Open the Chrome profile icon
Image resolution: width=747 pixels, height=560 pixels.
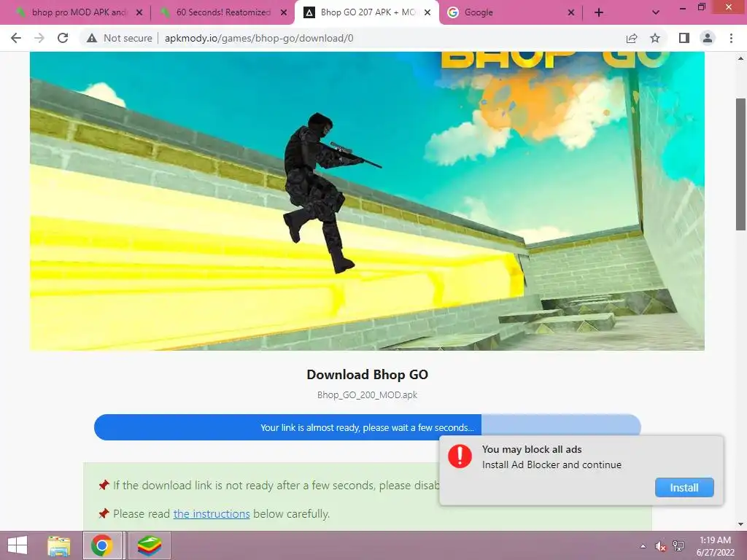pyautogui.click(x=708, y=38)
